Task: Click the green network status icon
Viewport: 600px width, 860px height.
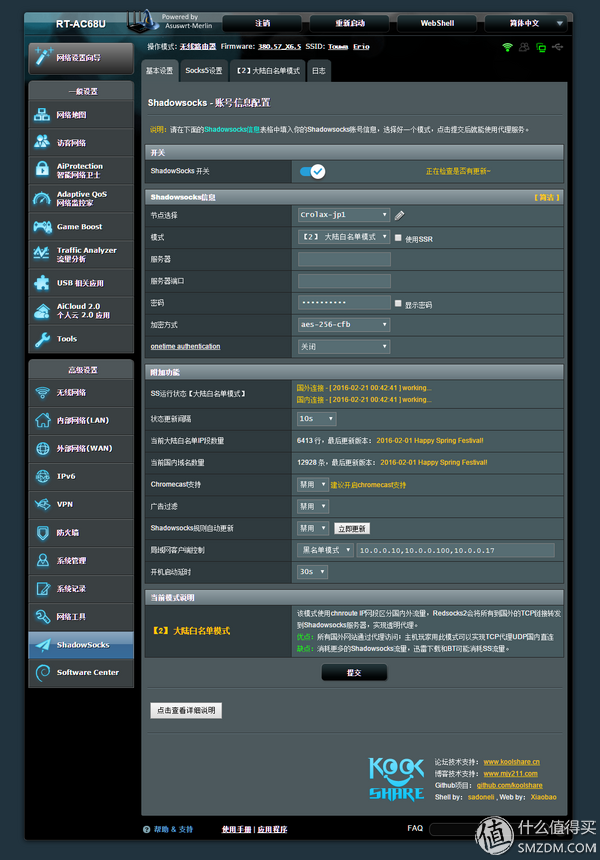Action: 541,48
